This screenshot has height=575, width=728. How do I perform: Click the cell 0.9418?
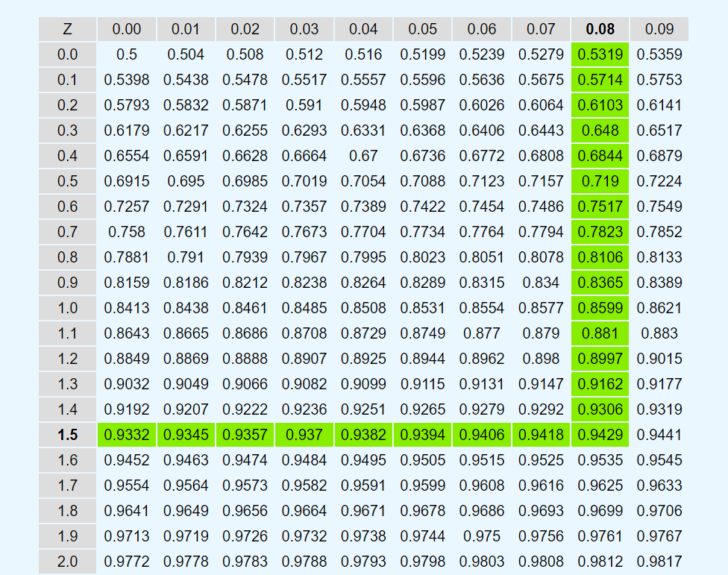(541, 435)
